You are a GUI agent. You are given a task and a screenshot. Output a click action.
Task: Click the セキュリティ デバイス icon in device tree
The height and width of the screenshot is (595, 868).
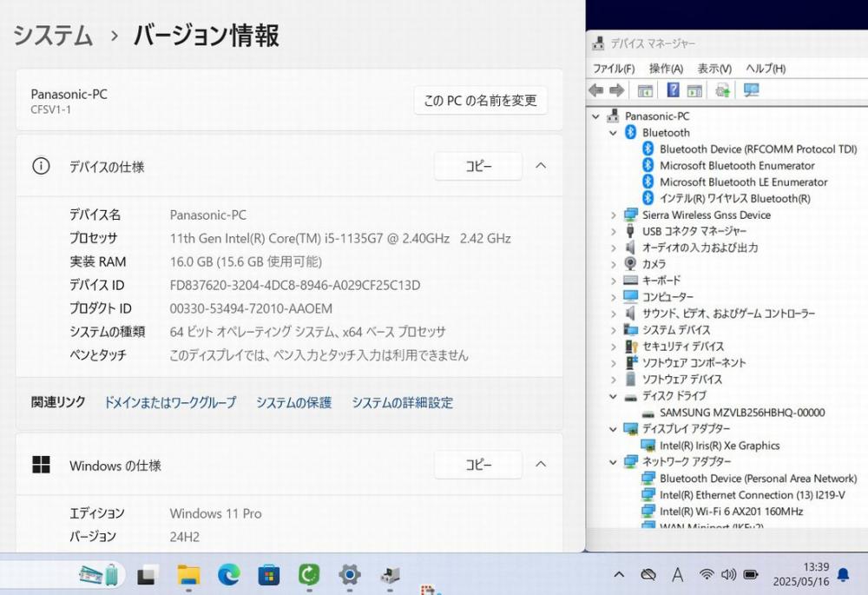tap(631, 347)
